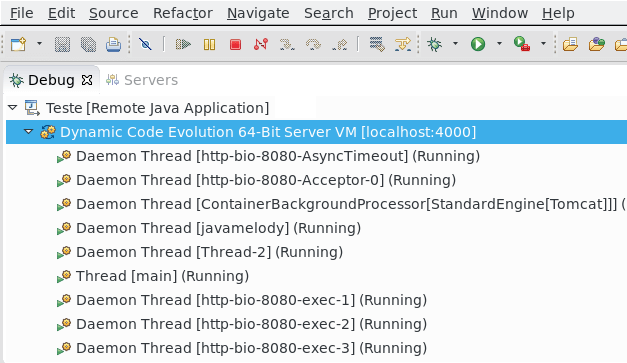Click the red Terminate icon
The image size is (627, 363).
click(x=236, y=44)
